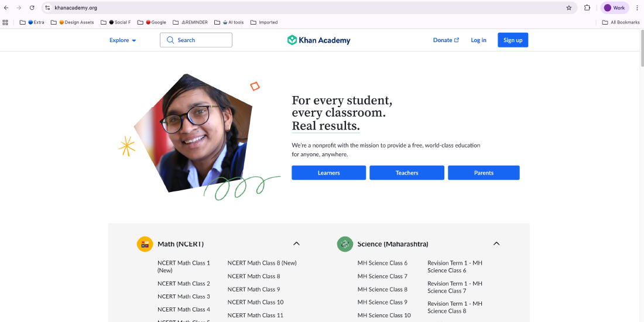Click the Sign up button

tap(513, 40)
